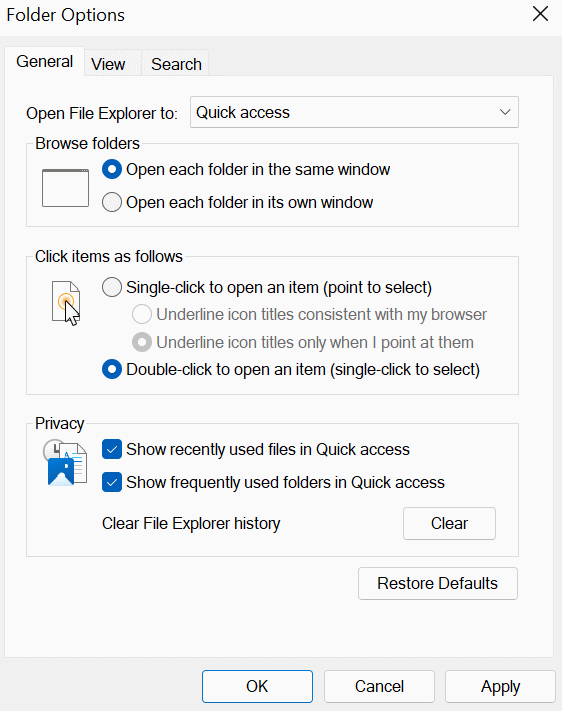Close the Folder Options dialog with X
Image resolution: width=562 pixels, height=711 pixels.
coord(540,14)
